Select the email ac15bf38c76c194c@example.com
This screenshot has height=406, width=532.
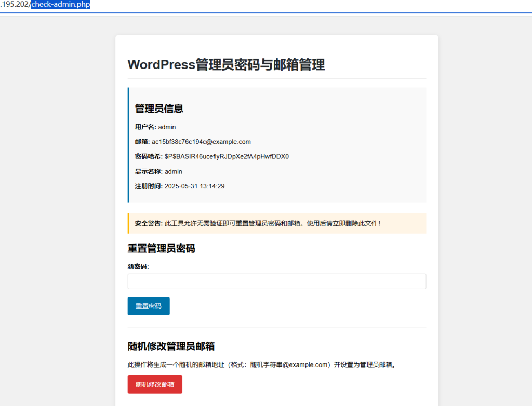coord(201,142)
